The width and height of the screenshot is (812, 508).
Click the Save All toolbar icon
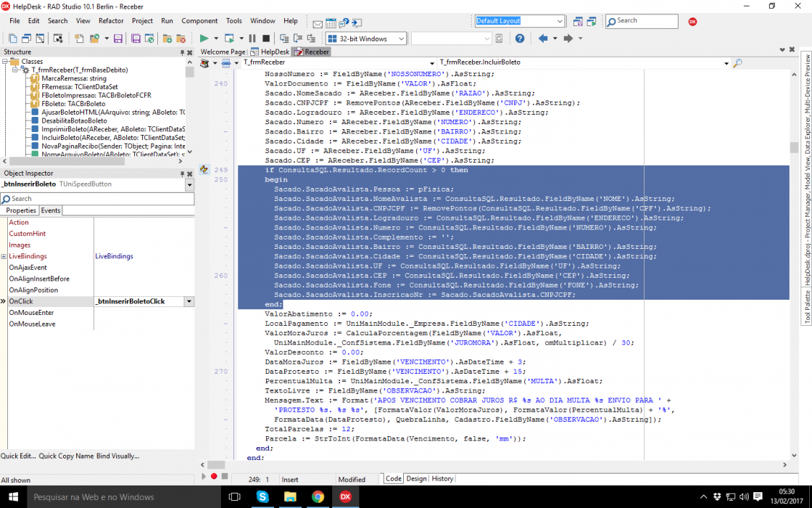coord(136,38)
